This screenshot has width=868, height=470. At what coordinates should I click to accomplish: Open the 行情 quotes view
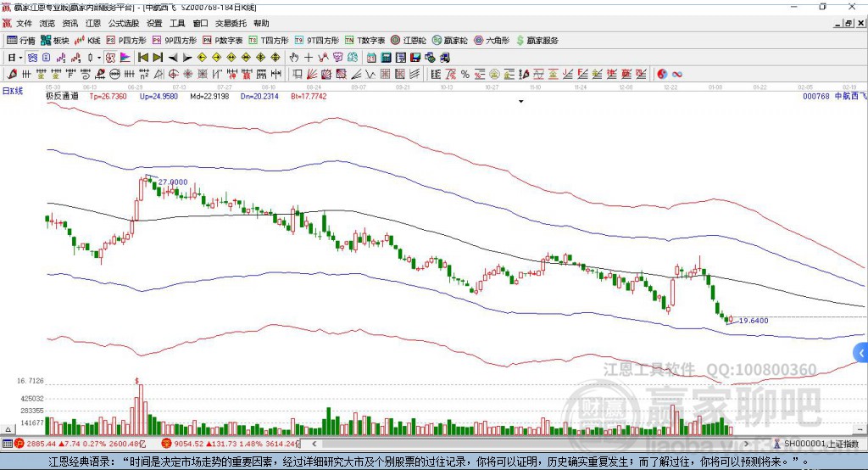click(21, 41)
